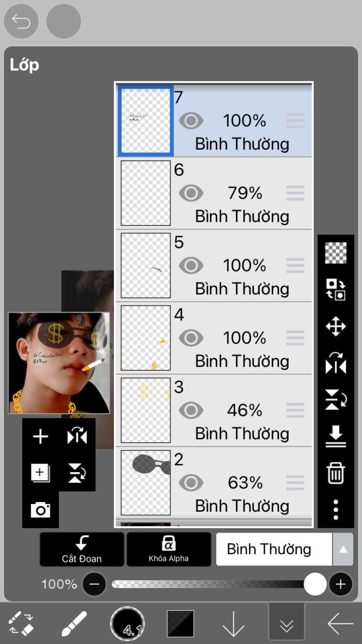Viewport: 362px width, 644px height.
Task: Add a new layer with plus icon
Action: point(40,436)
